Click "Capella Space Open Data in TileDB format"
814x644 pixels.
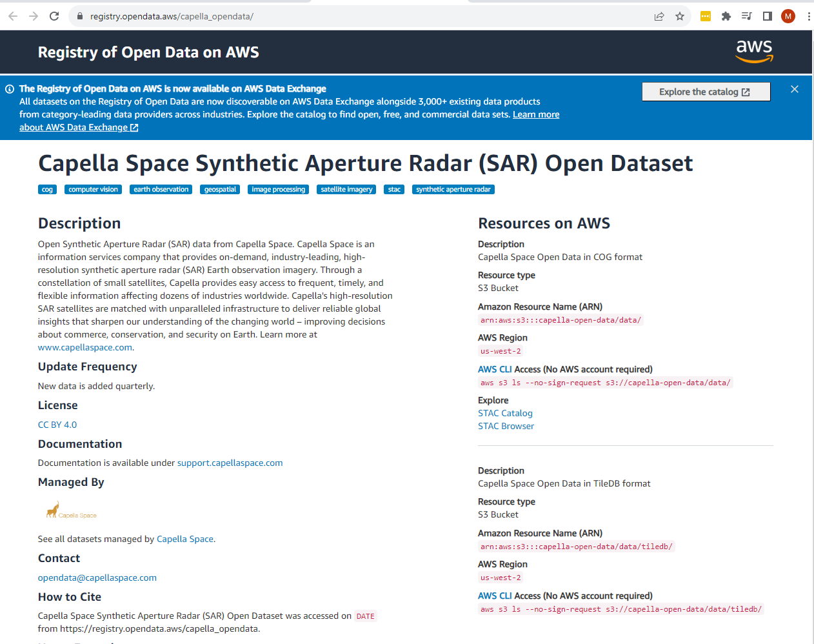[564, 483]
